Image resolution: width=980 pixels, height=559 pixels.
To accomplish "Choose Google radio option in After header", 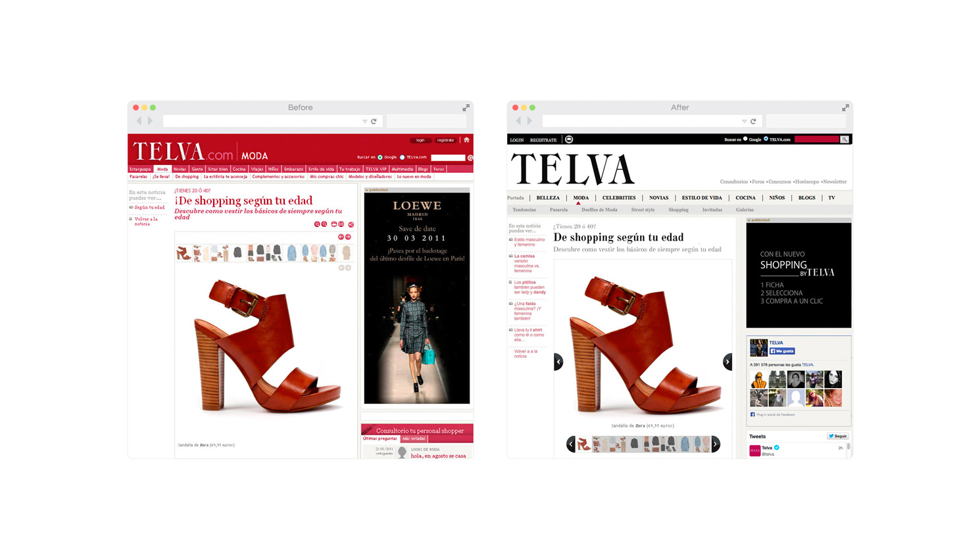I will tap(745, 139).
